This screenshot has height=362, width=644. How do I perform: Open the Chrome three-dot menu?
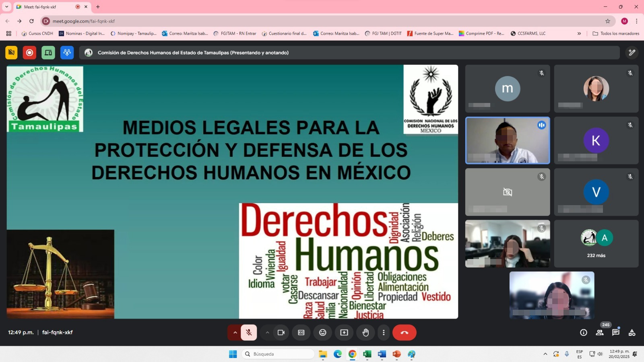636,21
